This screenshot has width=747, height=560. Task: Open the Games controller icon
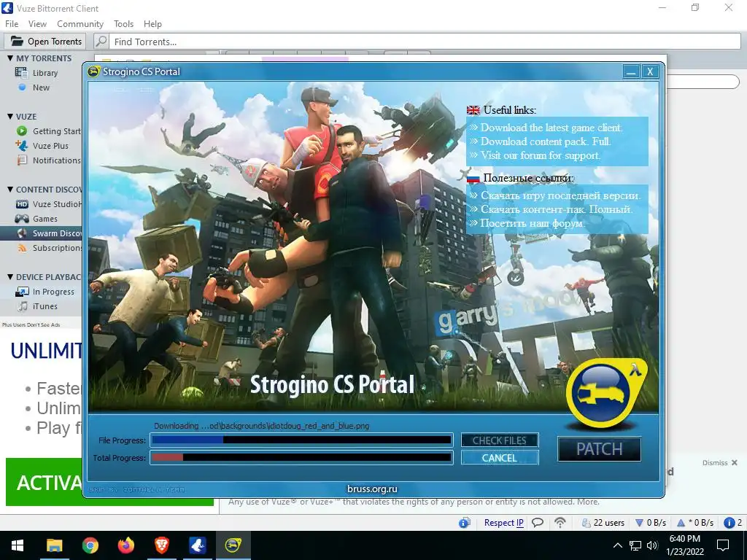22,219
